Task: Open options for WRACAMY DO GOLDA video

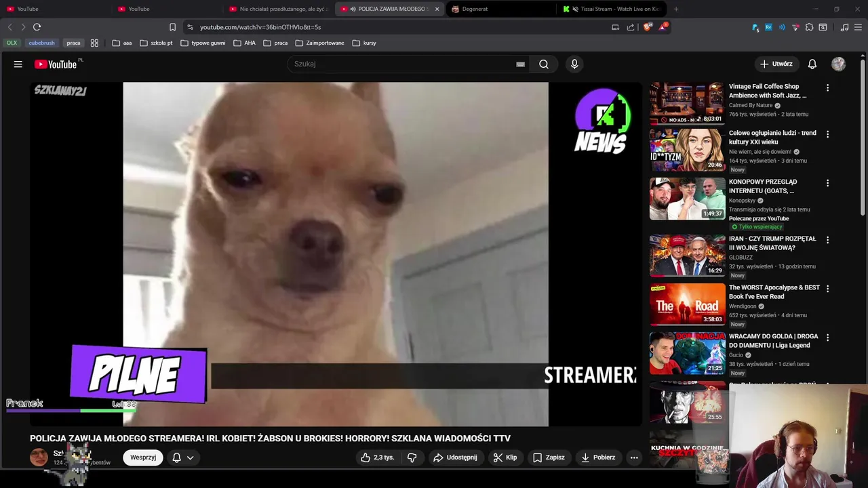Action: click(827, 338)
